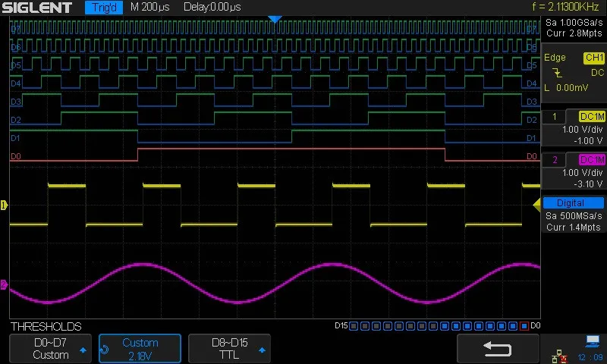Click the rotary knob icon on Custom threshold

[x=105, y=350]
